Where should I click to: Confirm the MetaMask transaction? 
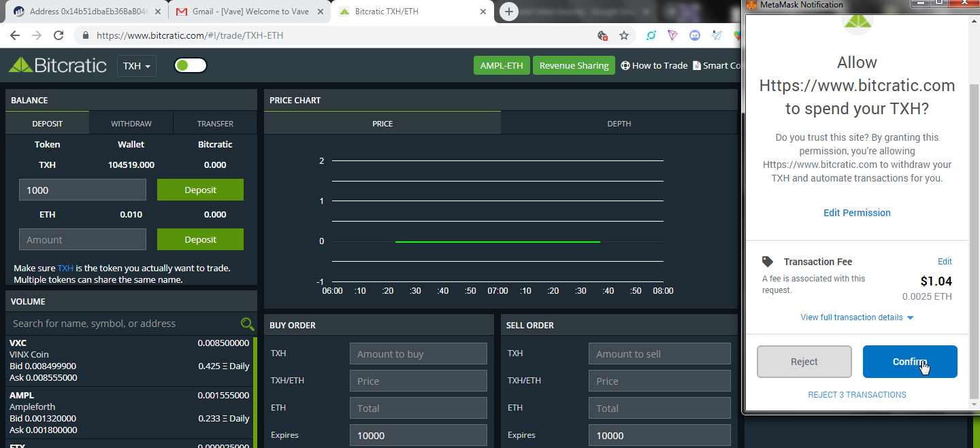[x=910, y=362]
